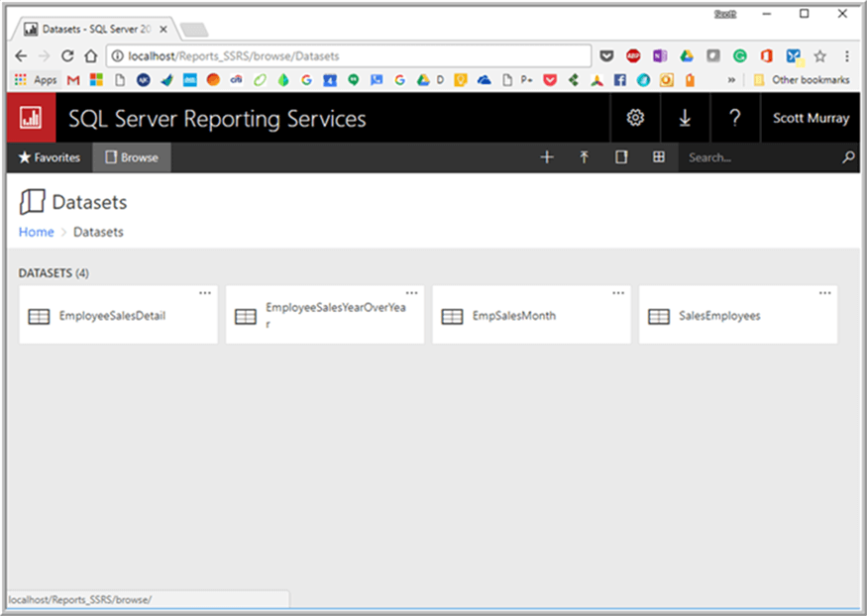Click the browser Back arrow
This screenshot has height=616, width=867.
(21, 55)
